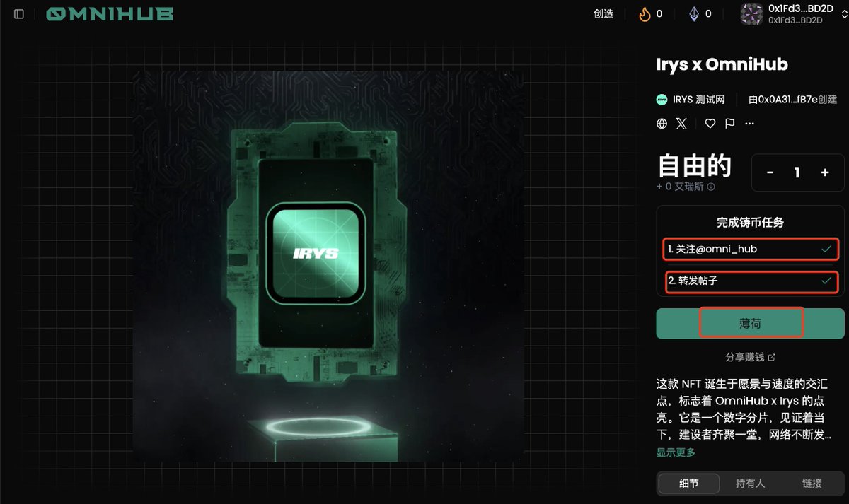
Task: Open task 关注@omni_hub
Action: pyautogui.click(x=751, y=249)
